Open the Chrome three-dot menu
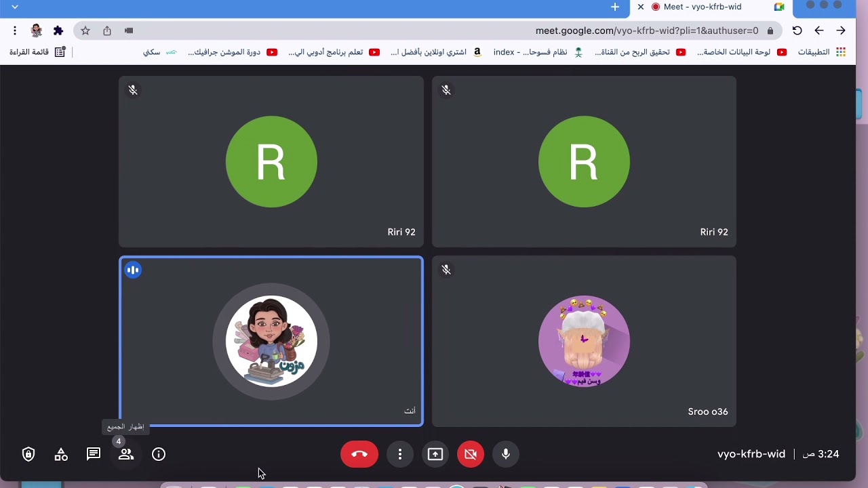Viewport: 868px width, 488px height. coord(15,30)
